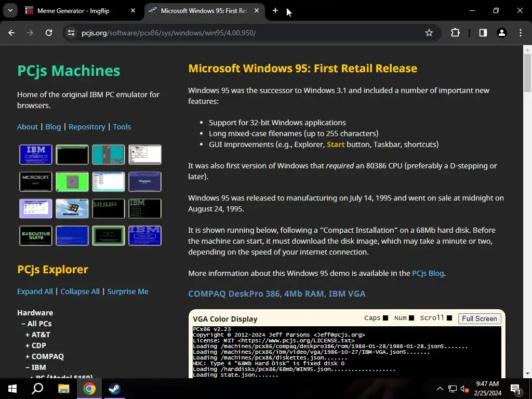Screen dimensions: 532x399
Task: Open the lavender Windows desktop thumbnail
Action: tap(36, 208)
